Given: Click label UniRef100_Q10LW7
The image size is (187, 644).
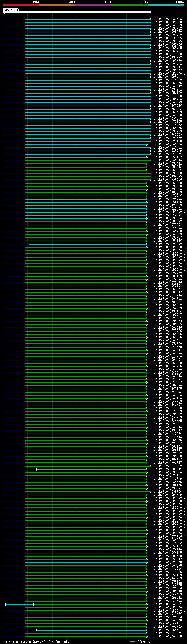Looking at the screenshot, I should [168, 215].
